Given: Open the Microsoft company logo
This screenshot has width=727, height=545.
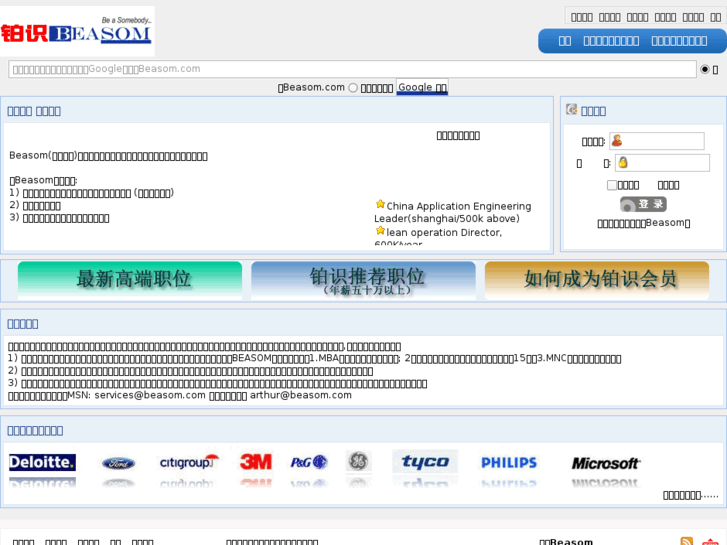Looking at the screenshot, I should coord(606,463).
